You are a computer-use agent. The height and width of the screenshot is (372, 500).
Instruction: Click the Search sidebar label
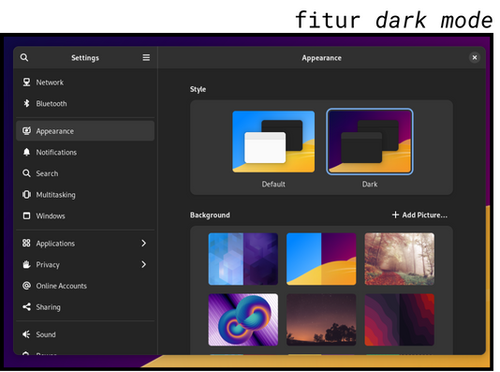[x=47, y=173]
